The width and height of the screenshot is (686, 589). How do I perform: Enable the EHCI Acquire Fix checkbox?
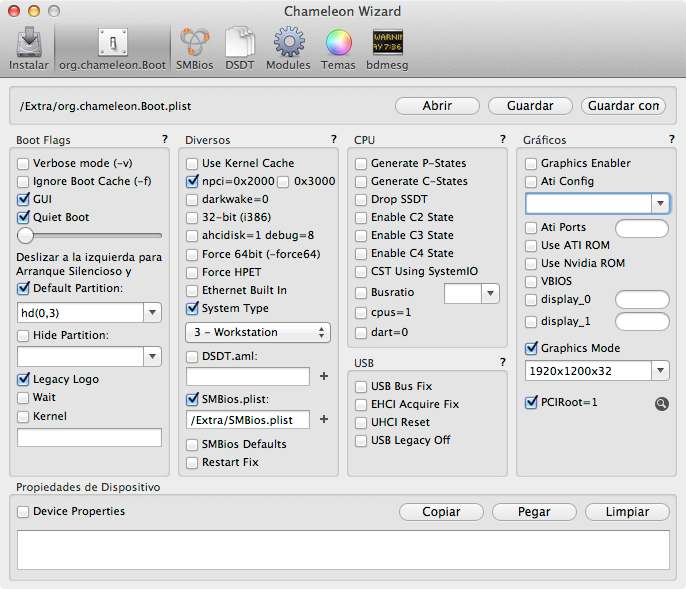(x=361, y=405)
